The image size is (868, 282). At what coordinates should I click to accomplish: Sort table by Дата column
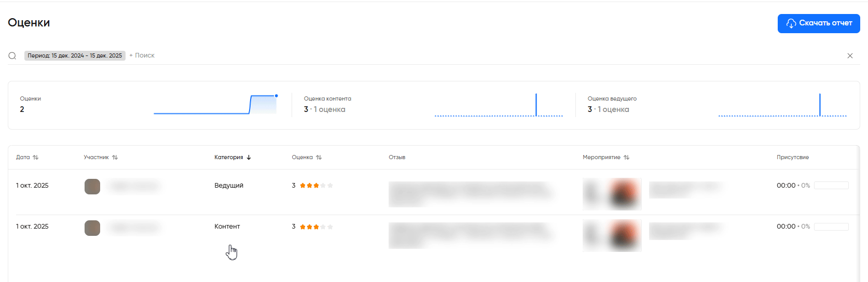tap(27, 158)
